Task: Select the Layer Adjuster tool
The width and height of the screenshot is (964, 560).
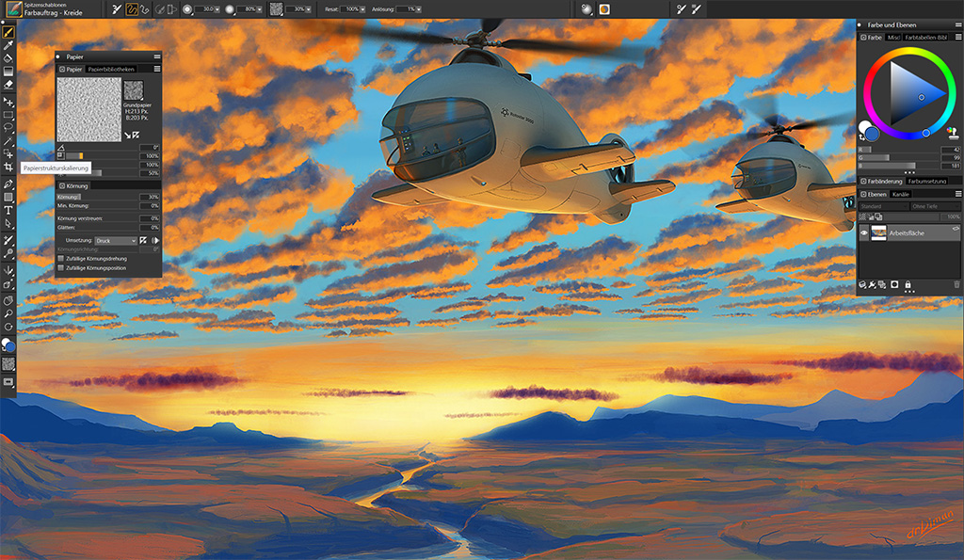Action: [x=8, y=102]
